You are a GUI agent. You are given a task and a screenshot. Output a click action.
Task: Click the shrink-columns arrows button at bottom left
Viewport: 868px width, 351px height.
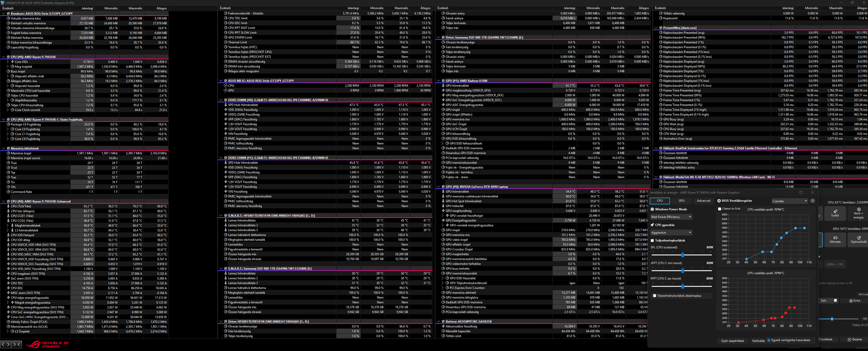(x=17, y=344)
